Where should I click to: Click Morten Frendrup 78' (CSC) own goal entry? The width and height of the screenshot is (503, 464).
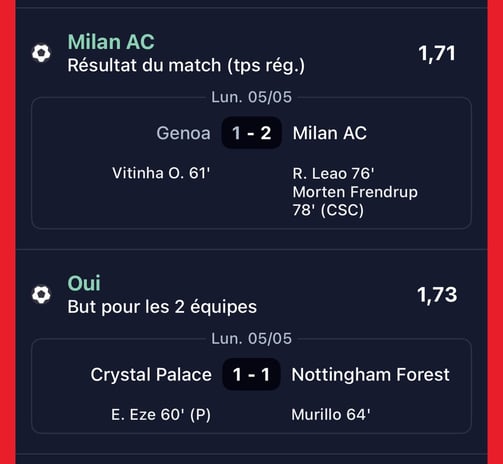pyautogui.click(x=355, y=201)
